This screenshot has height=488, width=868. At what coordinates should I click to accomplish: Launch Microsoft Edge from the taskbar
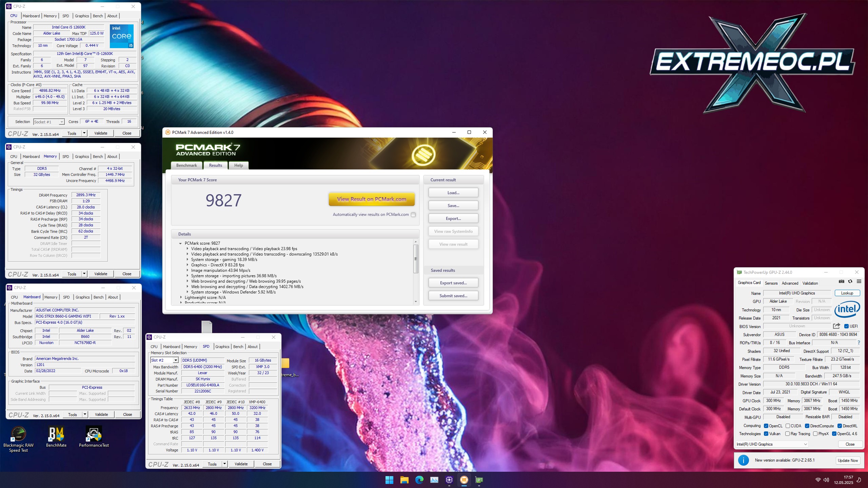tap(419, 480)
